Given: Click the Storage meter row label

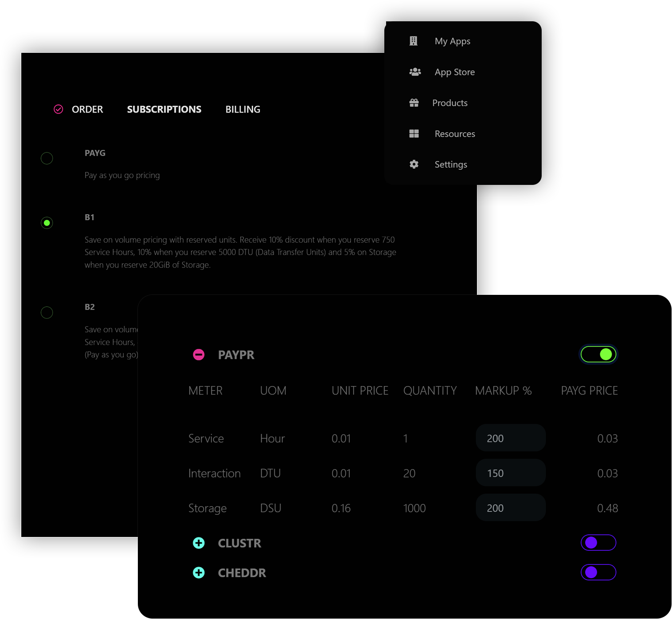Looking at the screenshot, I should pos(207,508).
